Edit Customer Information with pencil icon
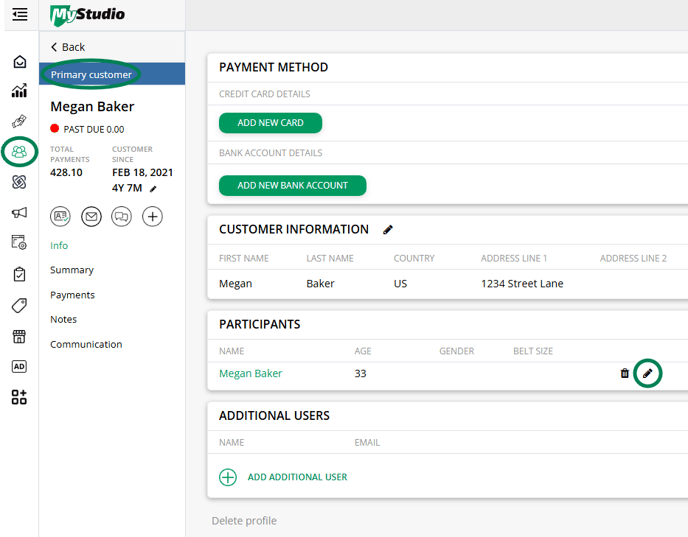Viewport: 688px width, 537px height. coord(388,229)
